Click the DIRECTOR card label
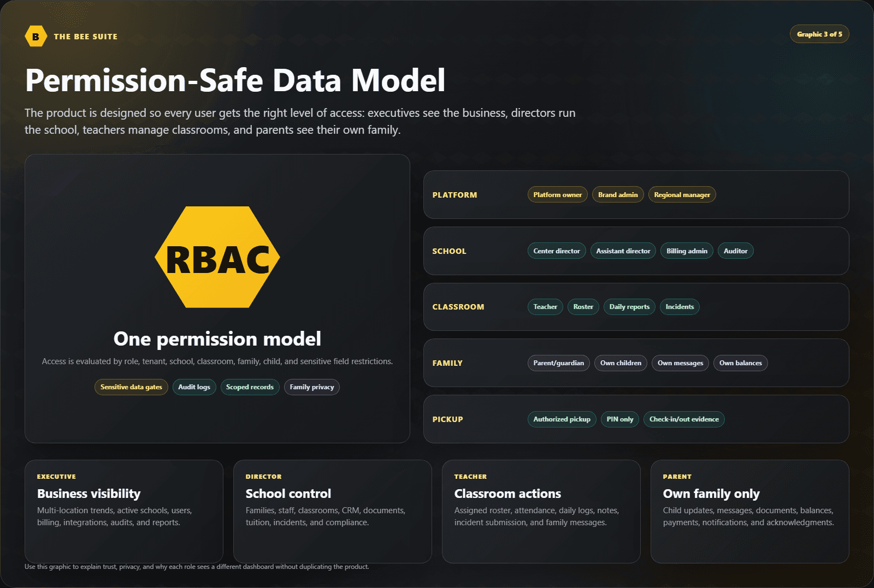 coord(263,477)
